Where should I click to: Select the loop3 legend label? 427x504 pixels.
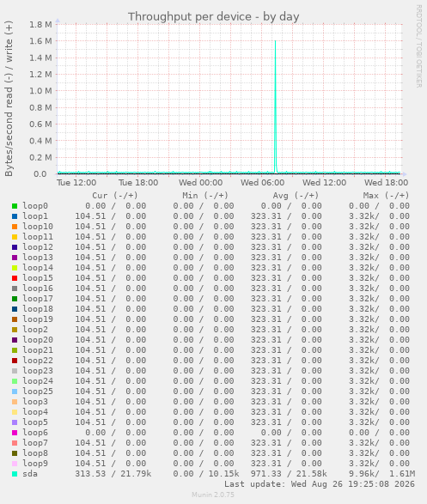35,402
